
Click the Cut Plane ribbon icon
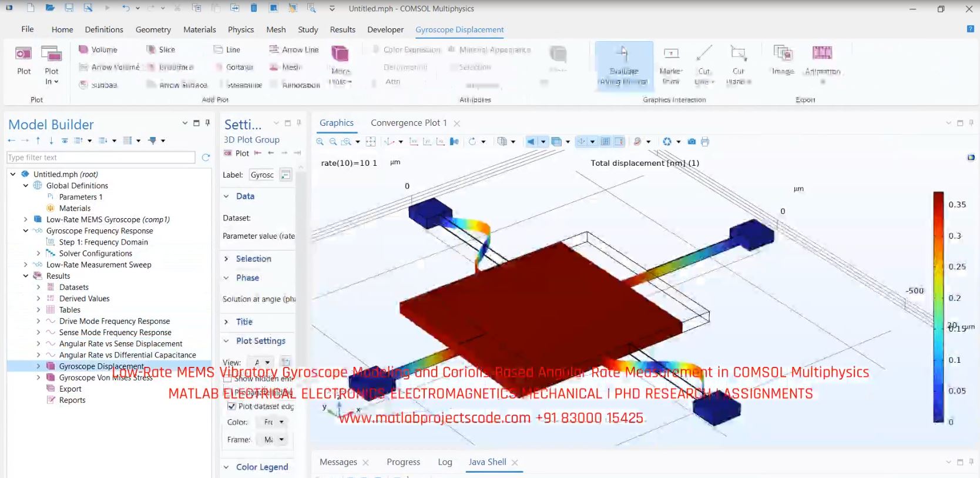click(739, 65)
